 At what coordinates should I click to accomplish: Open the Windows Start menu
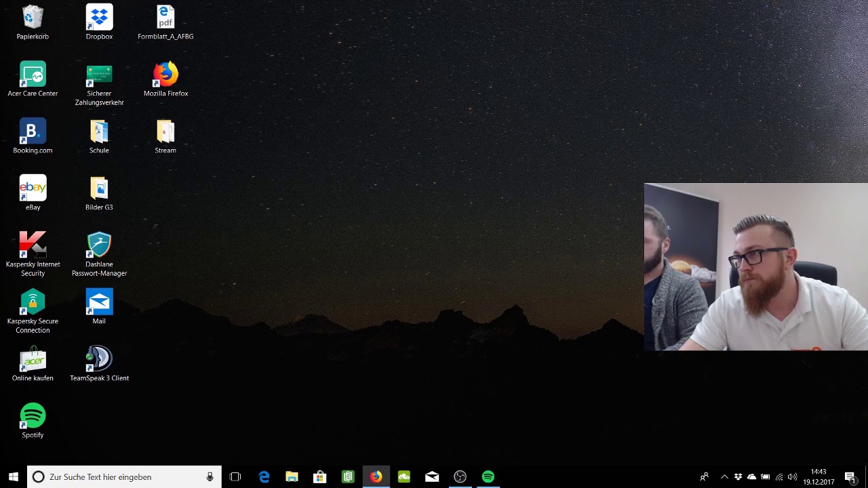click(14, 477)
